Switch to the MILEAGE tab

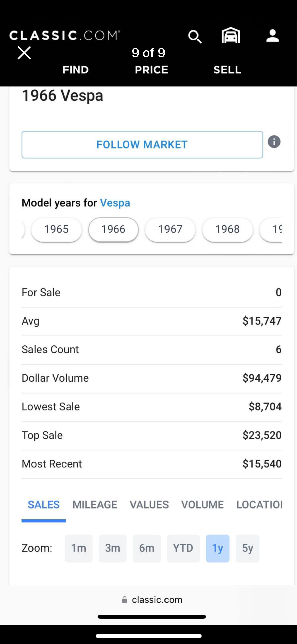pos(95,505)
